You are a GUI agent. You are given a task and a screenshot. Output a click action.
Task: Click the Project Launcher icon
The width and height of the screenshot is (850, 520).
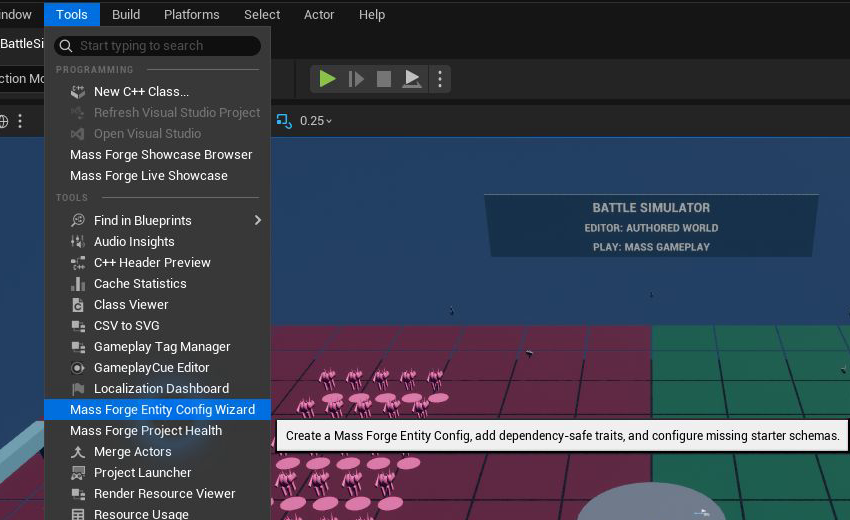[x=78, y=473]
